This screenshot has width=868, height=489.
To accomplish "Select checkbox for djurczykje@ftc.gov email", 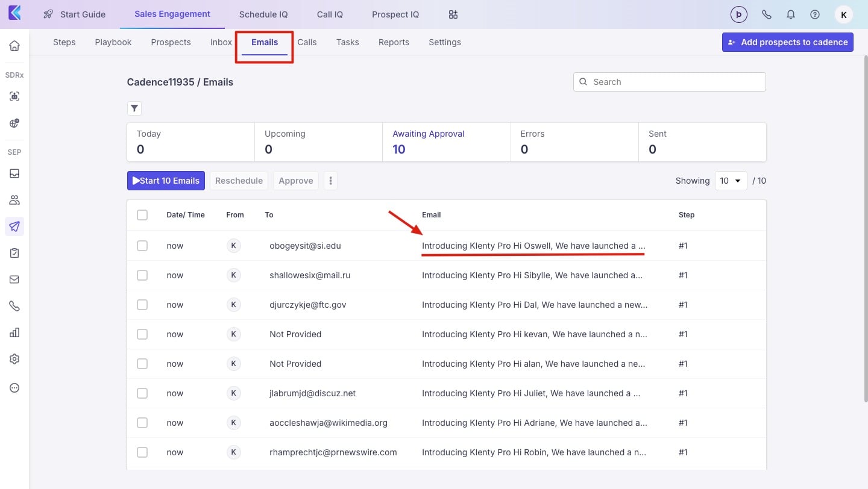I will click(x=142, y=305).
